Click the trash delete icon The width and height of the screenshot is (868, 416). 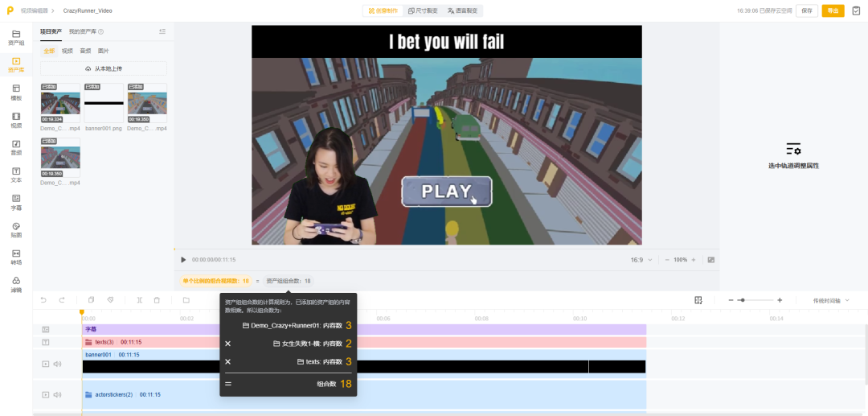[157, 300]
